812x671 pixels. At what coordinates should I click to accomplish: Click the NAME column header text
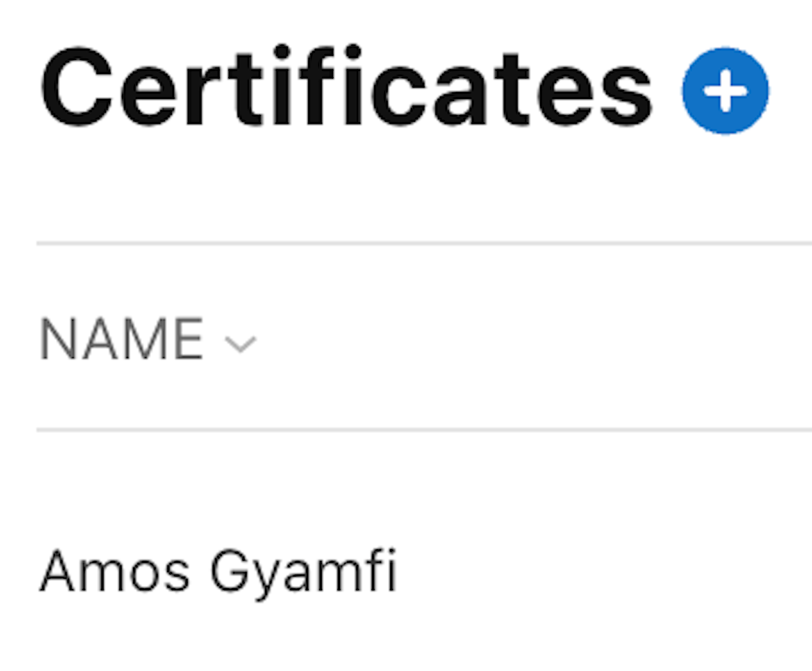point(122,339)
